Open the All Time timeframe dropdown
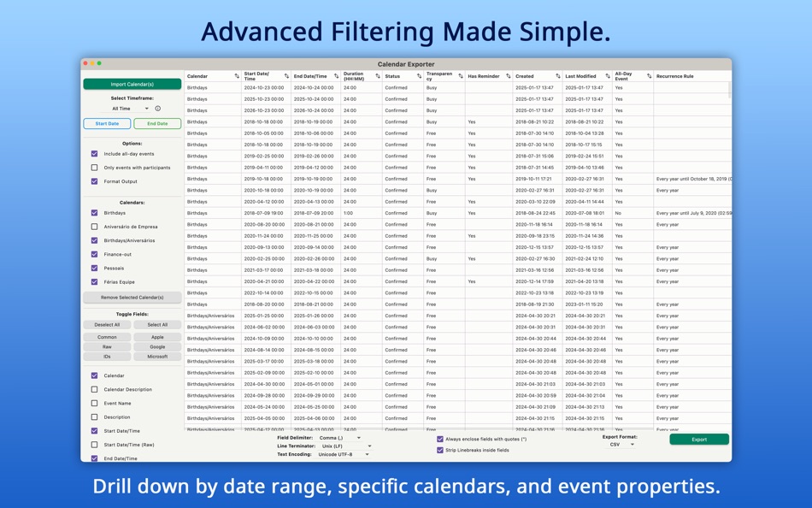Image resolution: width=812 pixels, height=508 pixels. tap(130, 109)
